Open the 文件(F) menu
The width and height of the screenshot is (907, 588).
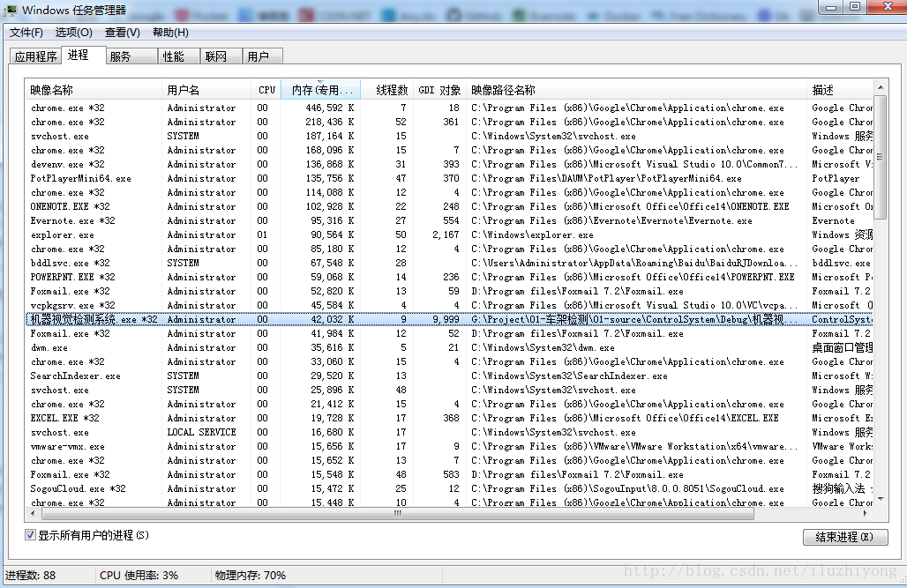point(26,33)
